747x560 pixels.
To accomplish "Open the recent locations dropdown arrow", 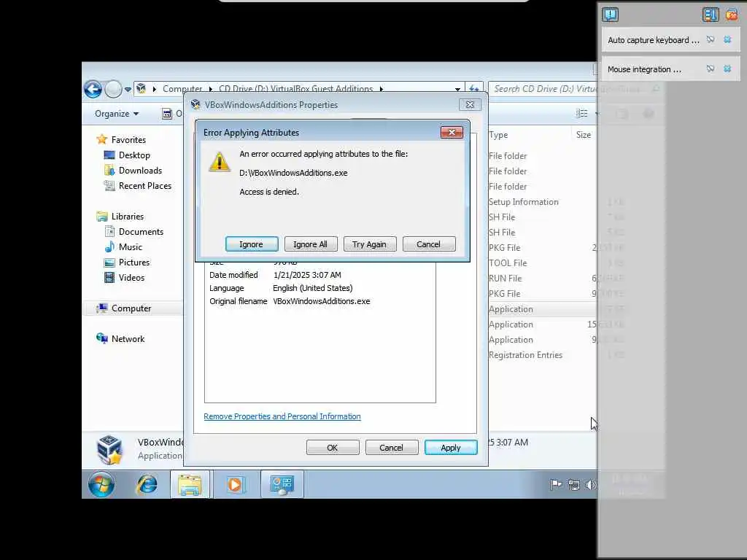I will tap(128, 89).
